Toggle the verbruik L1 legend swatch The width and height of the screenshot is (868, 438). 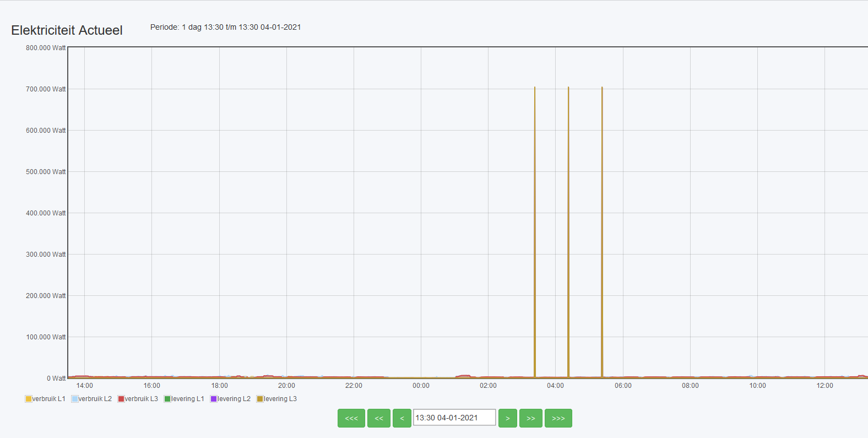coord(29,399)
